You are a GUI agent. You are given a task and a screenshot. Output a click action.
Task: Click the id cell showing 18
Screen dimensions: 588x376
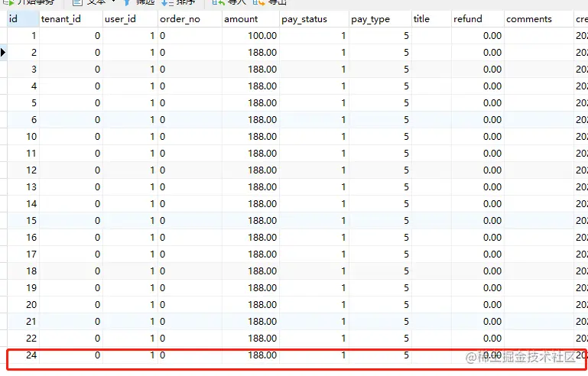pos(23,271)
